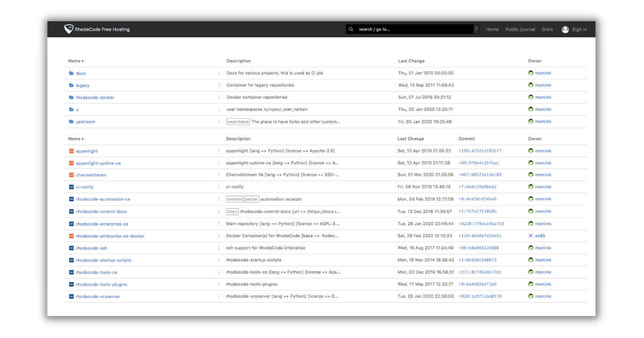The image size is (644, 338).
Task: Click the RhodeCode shield logo icon
Action: pos(68,29)
